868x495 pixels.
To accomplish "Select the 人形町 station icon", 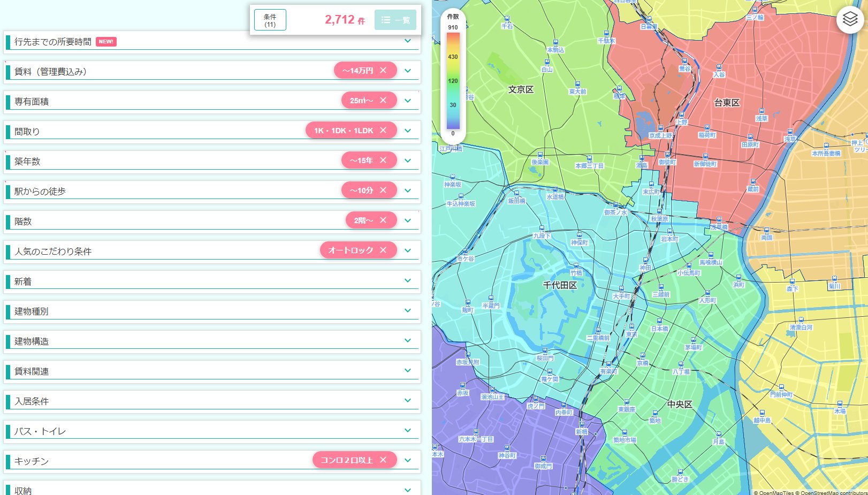I will 707,293.
